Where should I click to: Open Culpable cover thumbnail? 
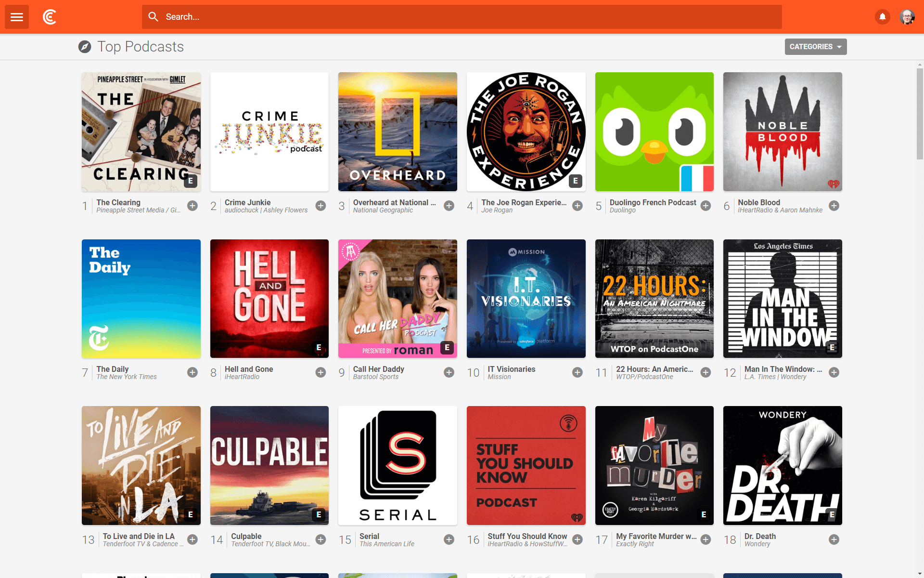[x=269, y=466]
